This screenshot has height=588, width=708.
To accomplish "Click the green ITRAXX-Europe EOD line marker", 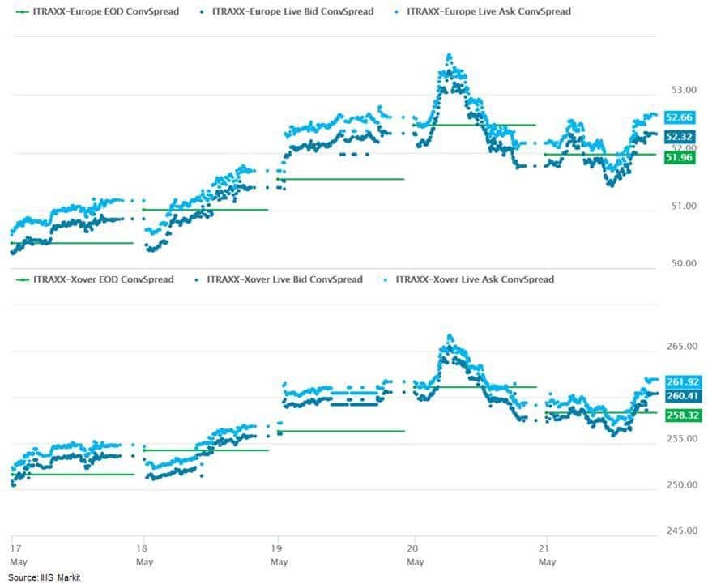I will [21, 12].
